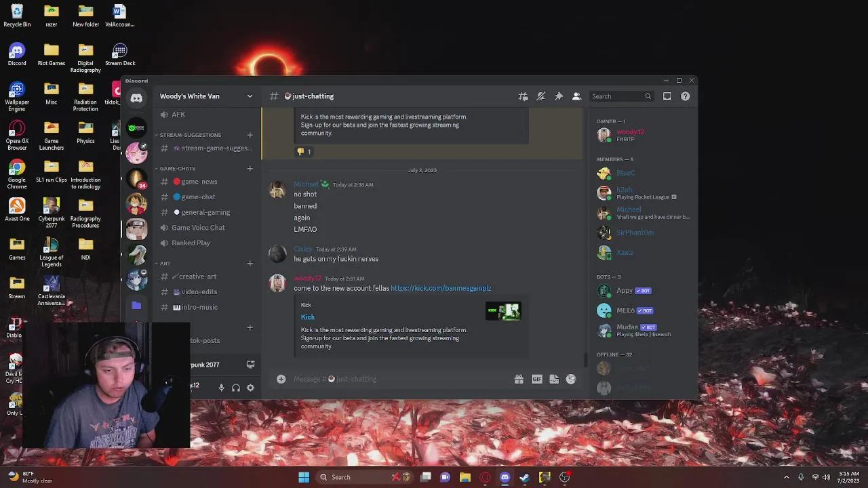The height and width of the screenshot is (488, 868).
Task: Open the GIF picker
Action: point(536,379)
